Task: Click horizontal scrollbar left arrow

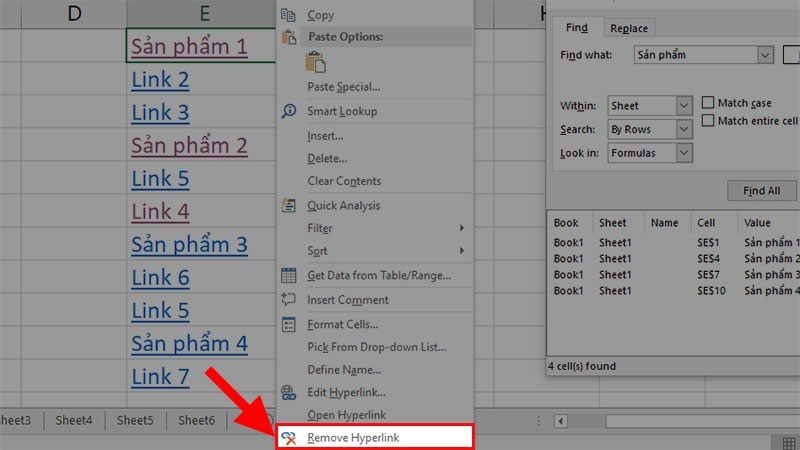Action: click(x=561, y=421)
